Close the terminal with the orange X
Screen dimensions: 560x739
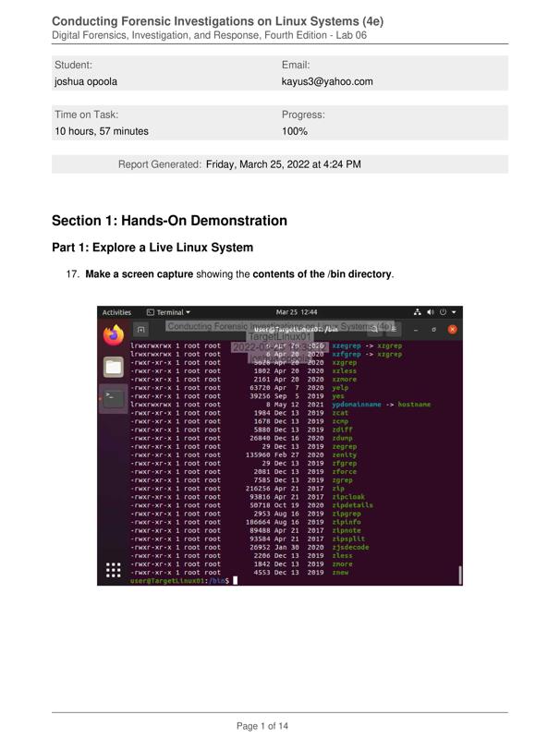coord(453,330)
